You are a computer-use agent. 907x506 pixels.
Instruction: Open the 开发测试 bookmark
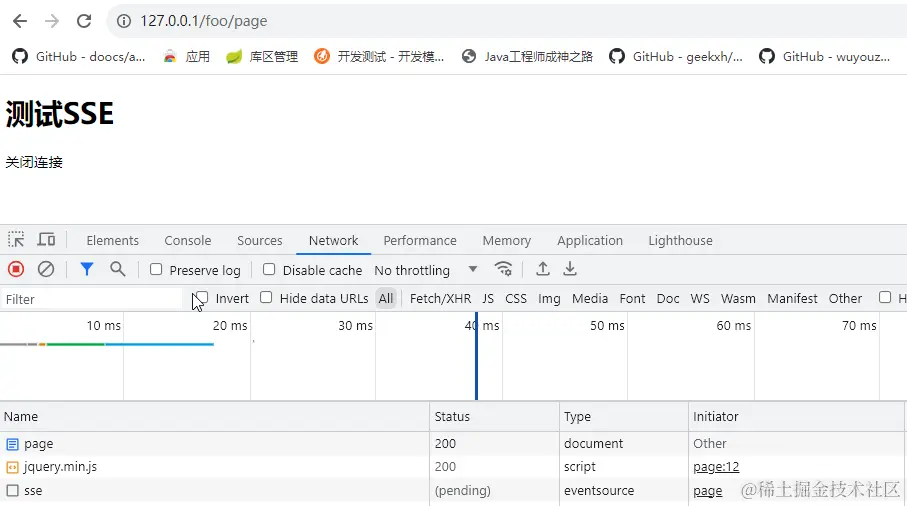tap(379, 57)
